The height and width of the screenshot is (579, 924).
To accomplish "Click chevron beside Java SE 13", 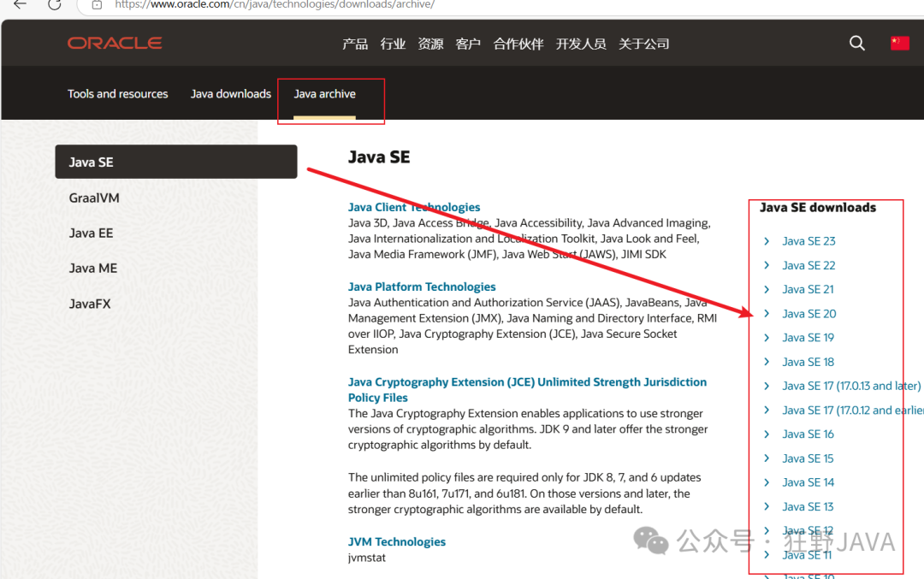I will pos(767,506).
